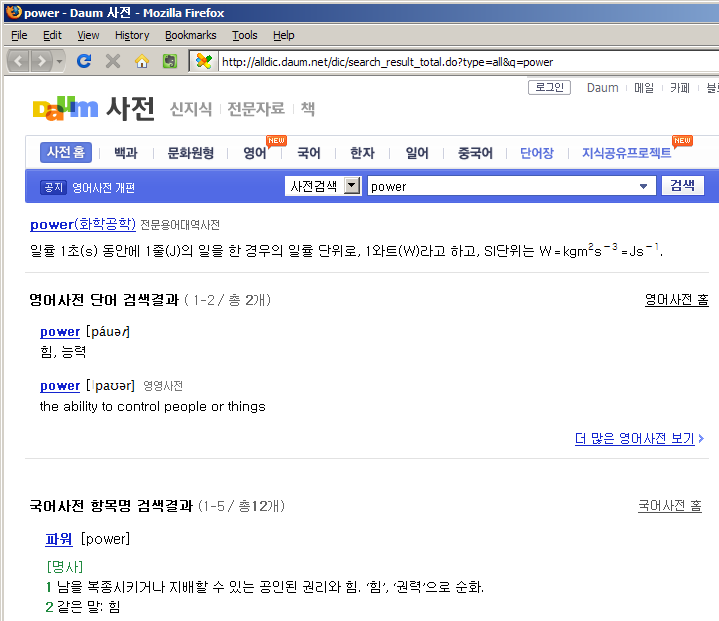Open 국어사전 홈 link
719x621 pixels.
point(669,505)
